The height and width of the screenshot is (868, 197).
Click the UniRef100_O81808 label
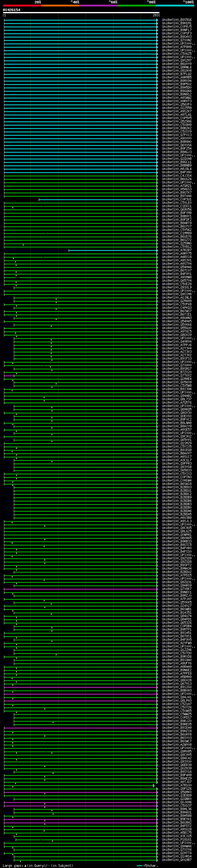177,71
